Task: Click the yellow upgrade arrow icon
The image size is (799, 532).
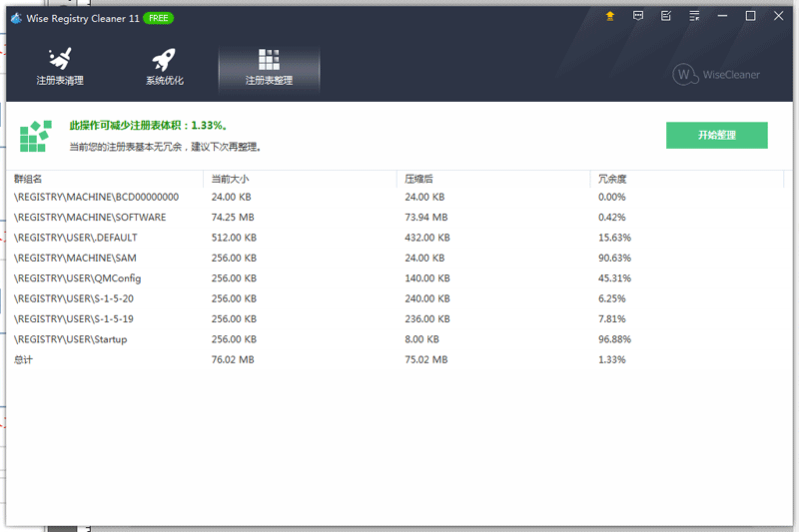Action: click(610, 16)
